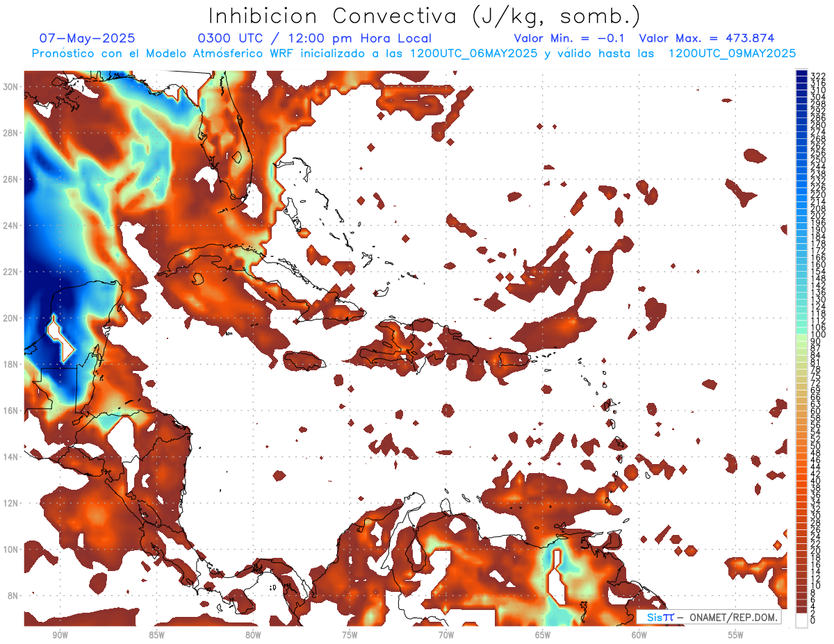
Task: Click the "20N" latitude label
Action: coord(11,317)
